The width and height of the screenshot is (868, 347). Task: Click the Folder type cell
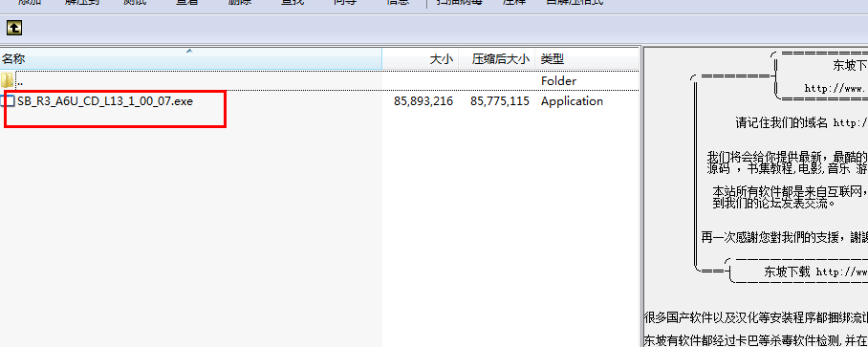[x=558, y=81]
